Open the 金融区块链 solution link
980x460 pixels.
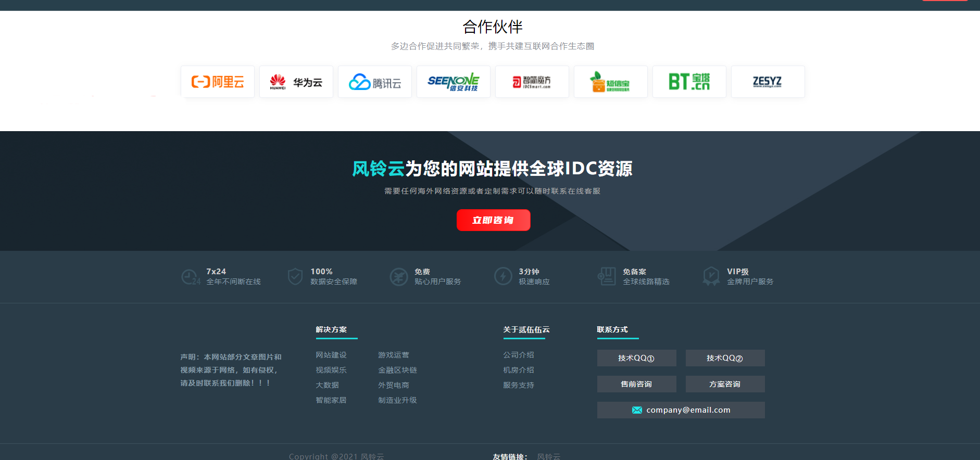[397, 370]
